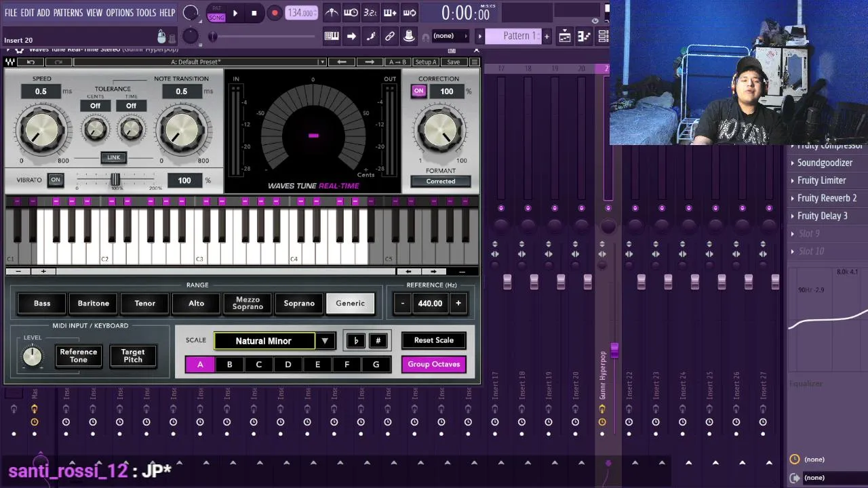This screenshot has width=868, height=488.
Task: Toggle the 3-2-1 countdown before recording
Action: 370,12
